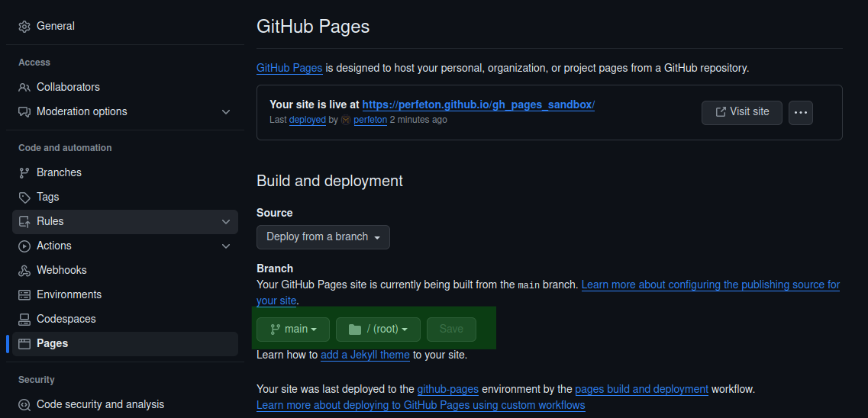Open Code security and analysis
868x418 pixels.
point(125,405)
